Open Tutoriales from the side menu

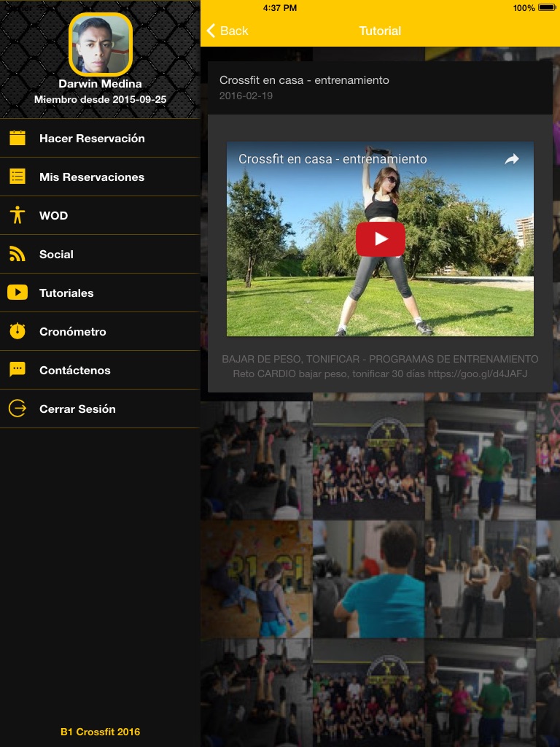pyautogui.click(x=100, y=293)
